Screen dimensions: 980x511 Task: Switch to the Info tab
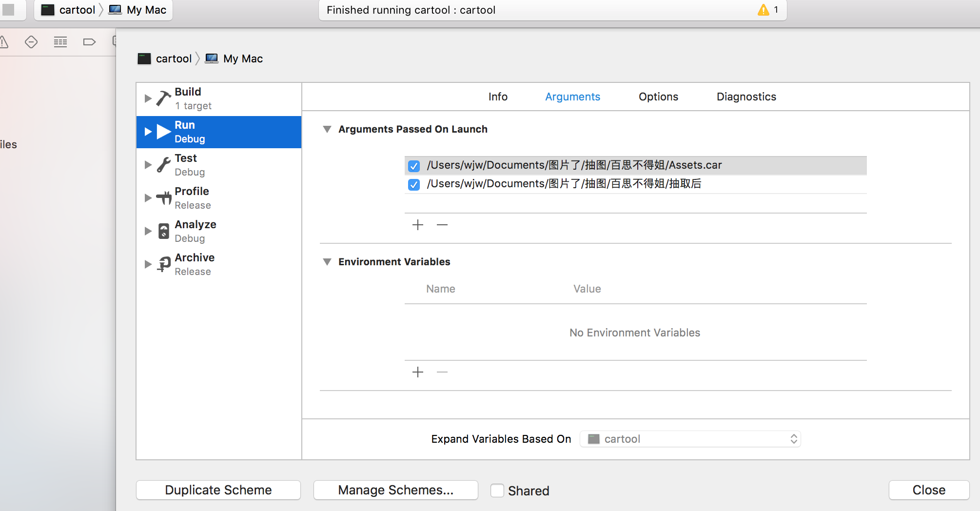tap(498, 97)
